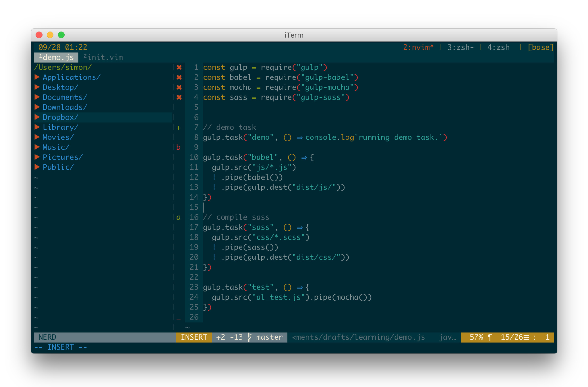Image resolution: width=588 pixels, height=387 pixels.
Task: Switch to the demo.js buffer tab
Action: coord(56,57)
